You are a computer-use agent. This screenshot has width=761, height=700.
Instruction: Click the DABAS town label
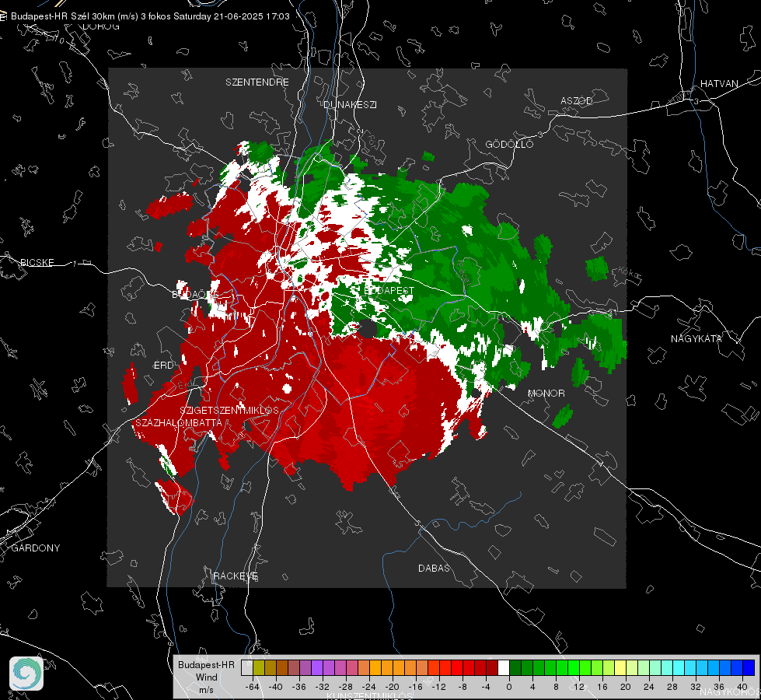click(434, 568)
